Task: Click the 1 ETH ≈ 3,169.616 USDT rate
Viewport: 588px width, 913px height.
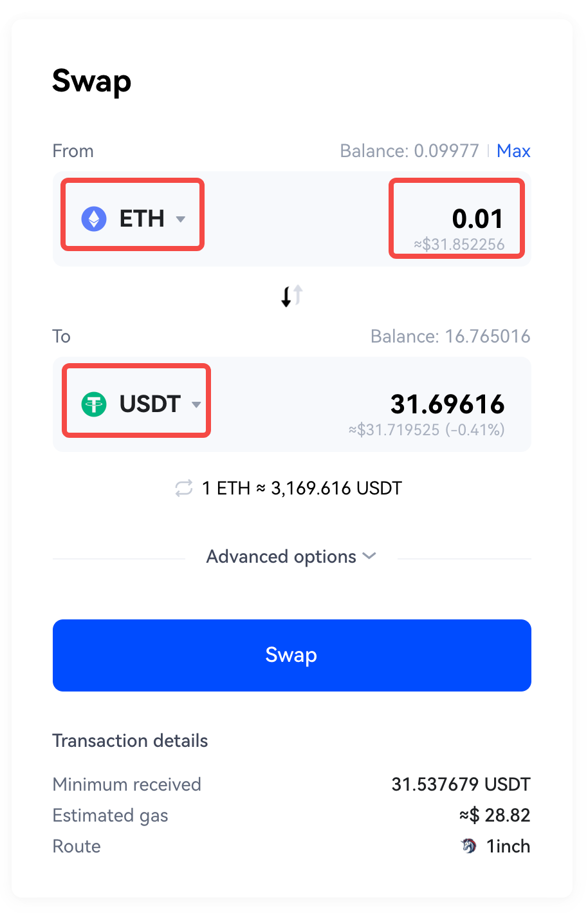Action: [x=302, y=488]
